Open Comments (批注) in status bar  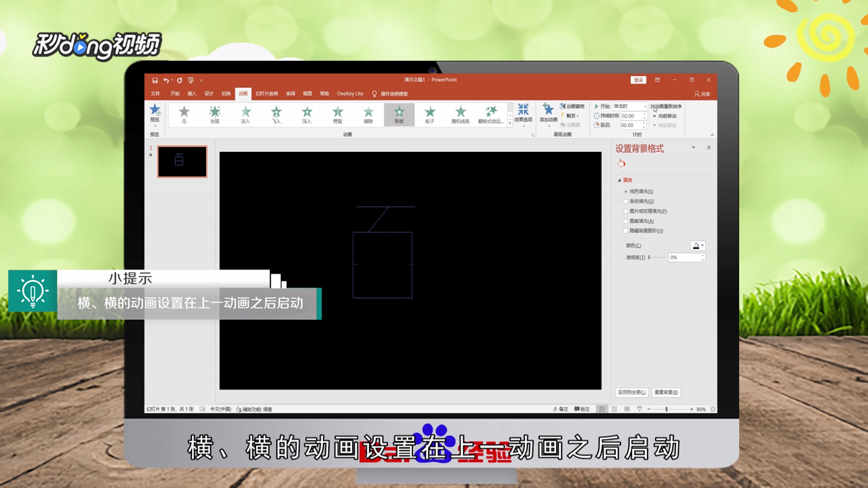(x=582, y=409)
